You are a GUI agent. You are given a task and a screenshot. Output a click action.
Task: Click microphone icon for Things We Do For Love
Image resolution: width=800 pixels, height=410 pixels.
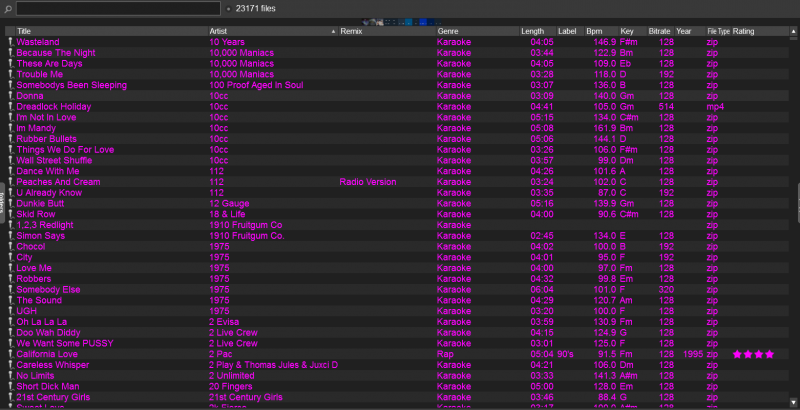click(10, 149)
